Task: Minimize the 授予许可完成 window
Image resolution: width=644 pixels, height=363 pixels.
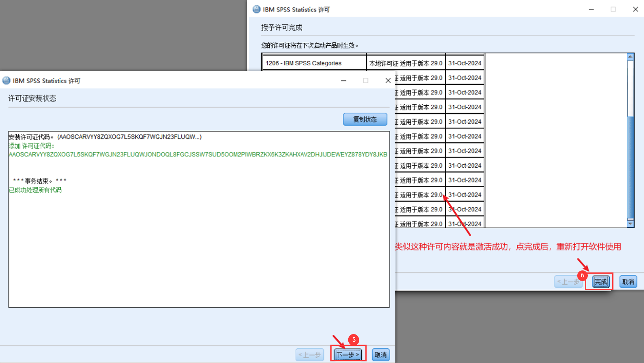Action: pyautogui.click(x=591, y=9)
